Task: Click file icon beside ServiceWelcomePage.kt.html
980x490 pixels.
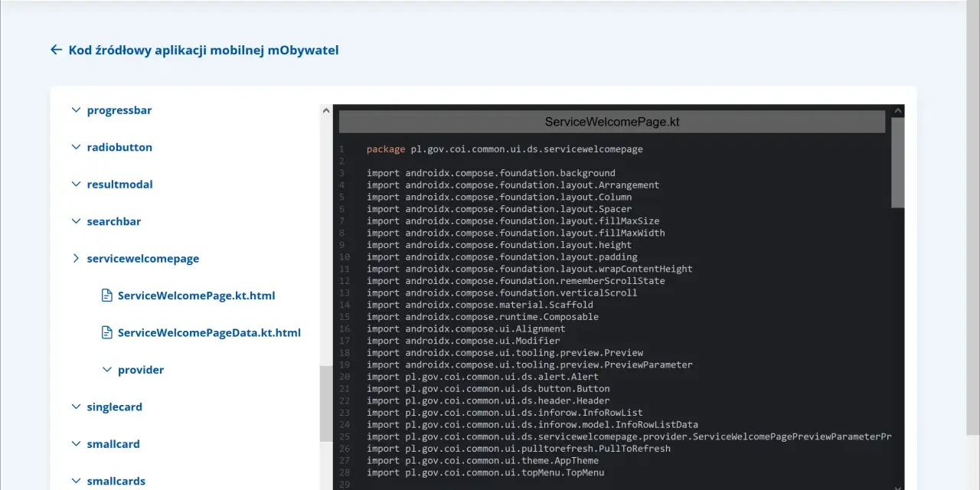Action: (x=107, y=296)
